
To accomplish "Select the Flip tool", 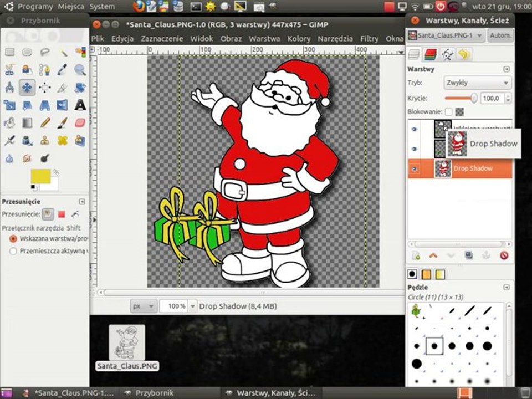I will [63, 105].
